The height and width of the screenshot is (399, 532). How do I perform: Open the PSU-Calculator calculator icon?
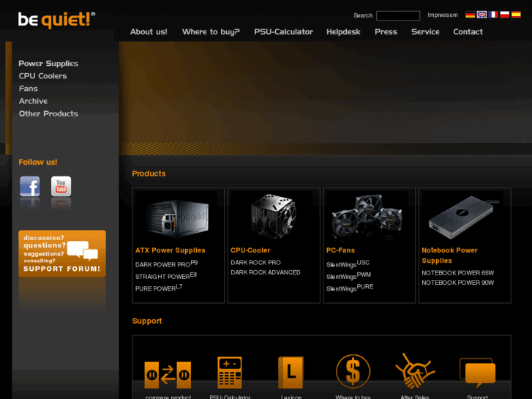230,373
